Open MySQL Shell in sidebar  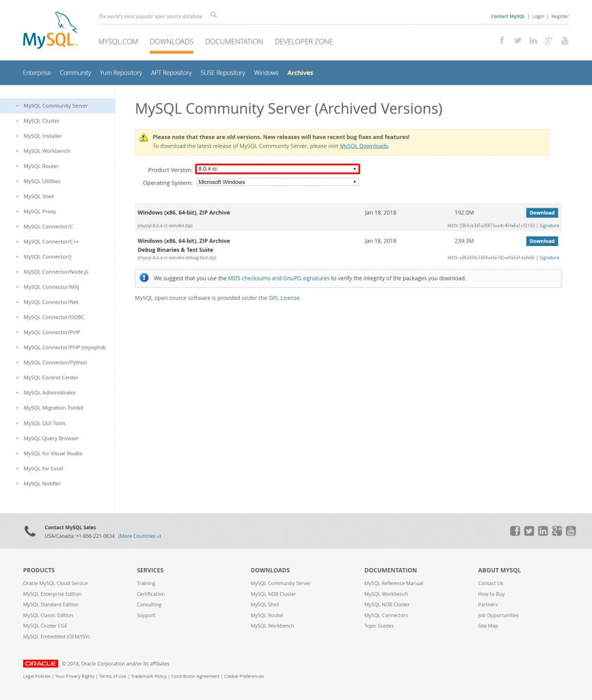pyautogui.click(x=39, y=196)
